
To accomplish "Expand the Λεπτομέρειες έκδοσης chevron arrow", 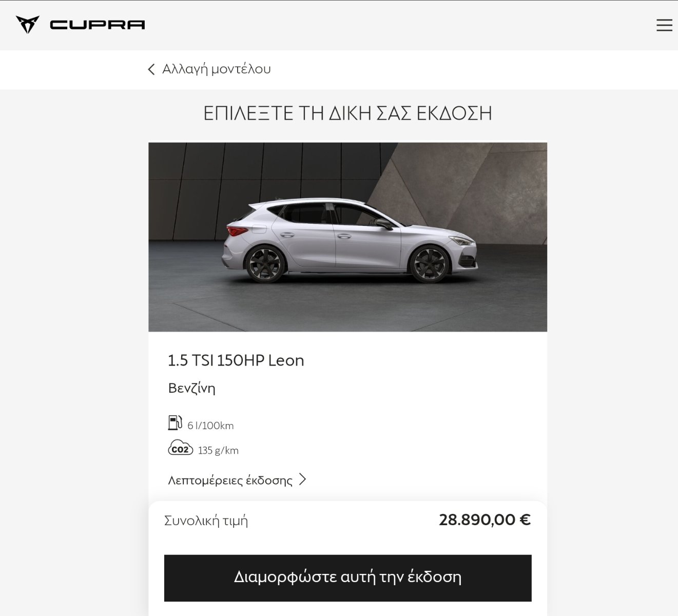I will (x=302, y=479).
